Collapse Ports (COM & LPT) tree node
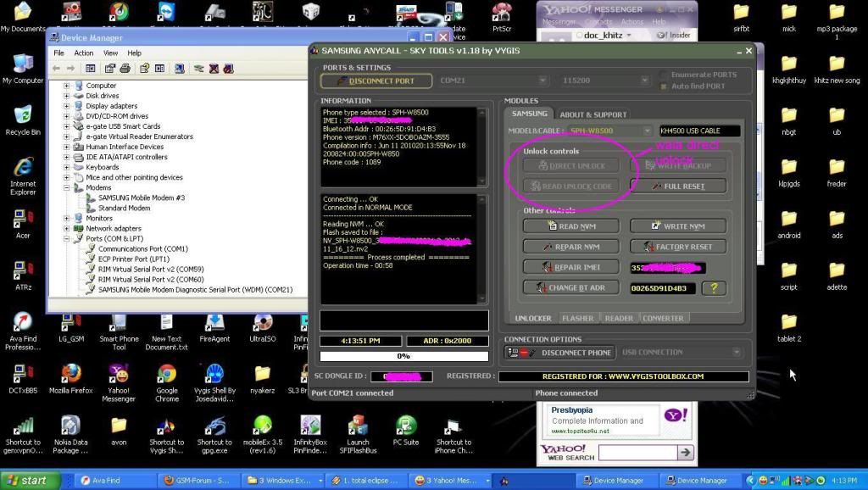Image resolution: width=868 pixels, height=490 pixels. pos(66,238)
